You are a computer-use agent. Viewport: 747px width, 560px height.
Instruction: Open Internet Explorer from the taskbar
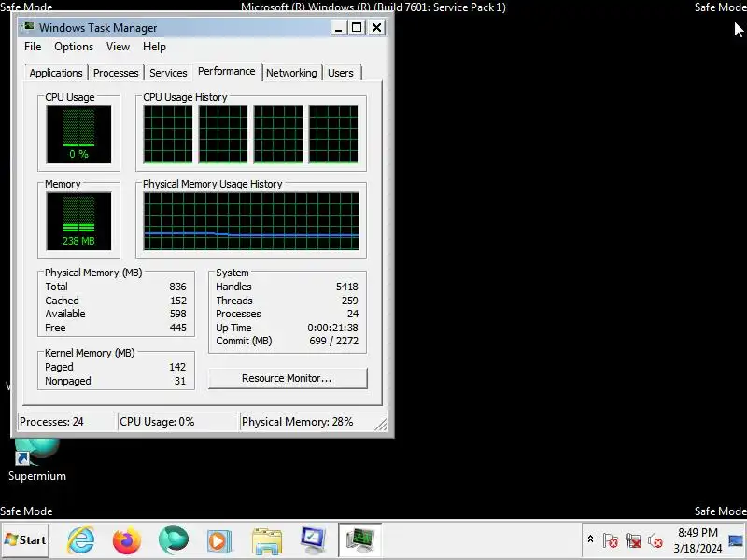(x=81, y=540)
